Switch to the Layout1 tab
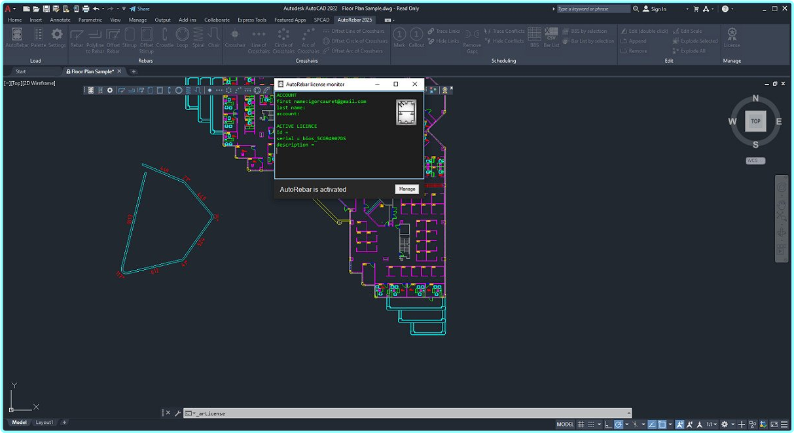The width and height of the screenshot is (794, 433). point(44,422)
